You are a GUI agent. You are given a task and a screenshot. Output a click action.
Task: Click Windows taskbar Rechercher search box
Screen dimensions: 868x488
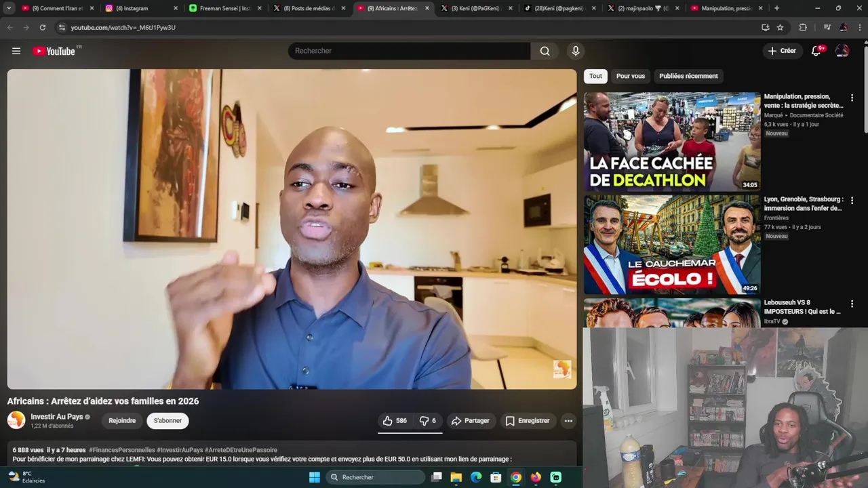coord(376,477)
